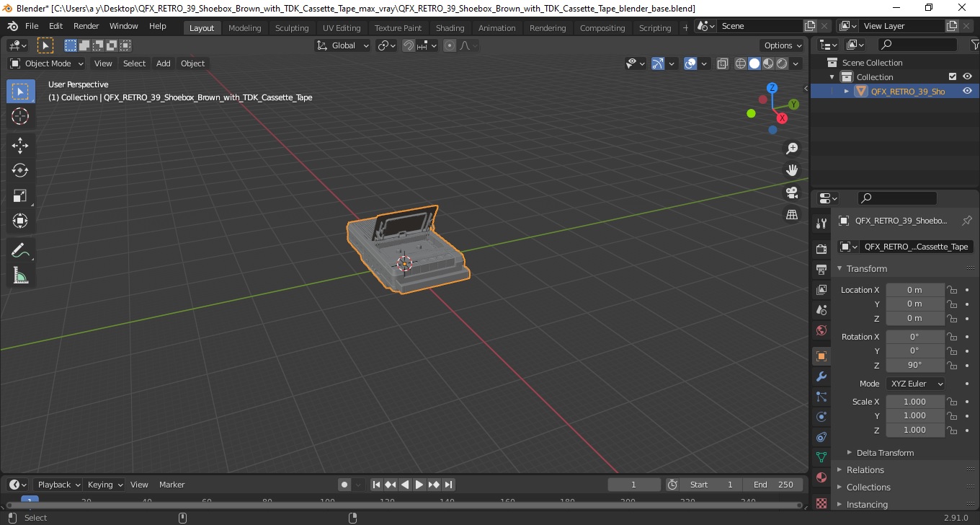Jump to the start frame
The width and height of the screenshot is (980, 525).
(x=376, y=485)
